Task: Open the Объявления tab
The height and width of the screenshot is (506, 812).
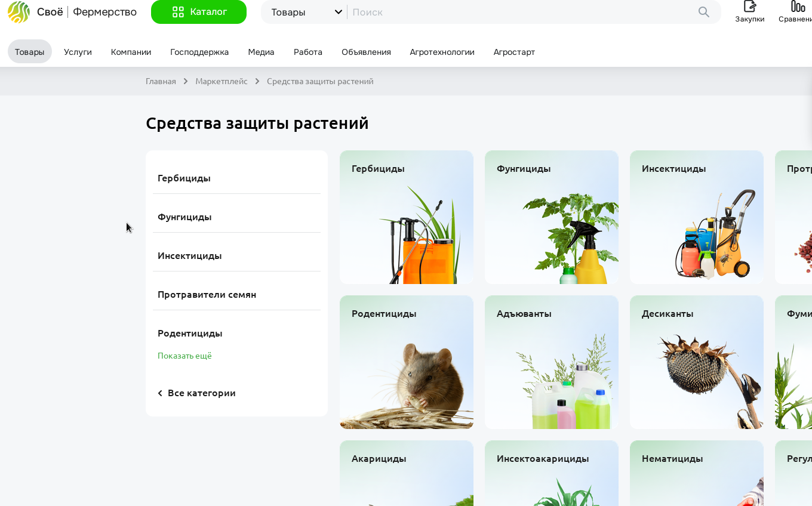Action: click(366, 52)
